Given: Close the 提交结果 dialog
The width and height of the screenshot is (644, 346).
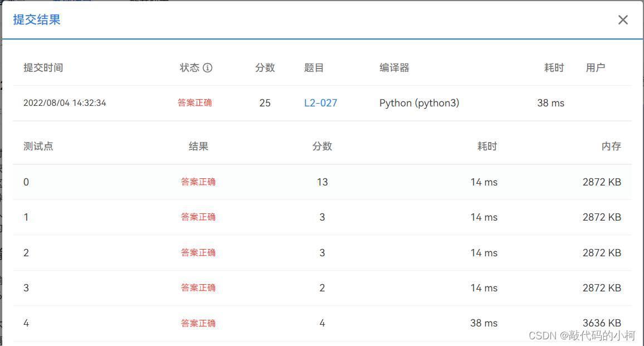Looking at the screenshot, I should (x=622, y=20).
